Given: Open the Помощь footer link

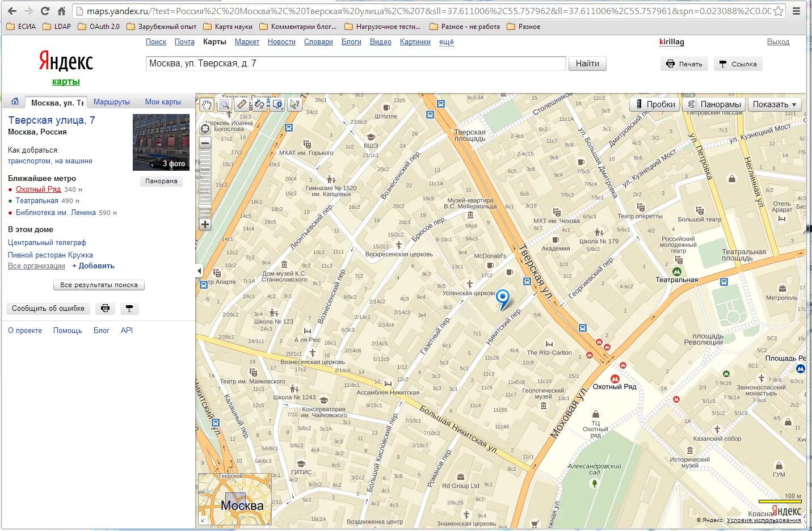Looking at the screenshot, I should 68,330.
